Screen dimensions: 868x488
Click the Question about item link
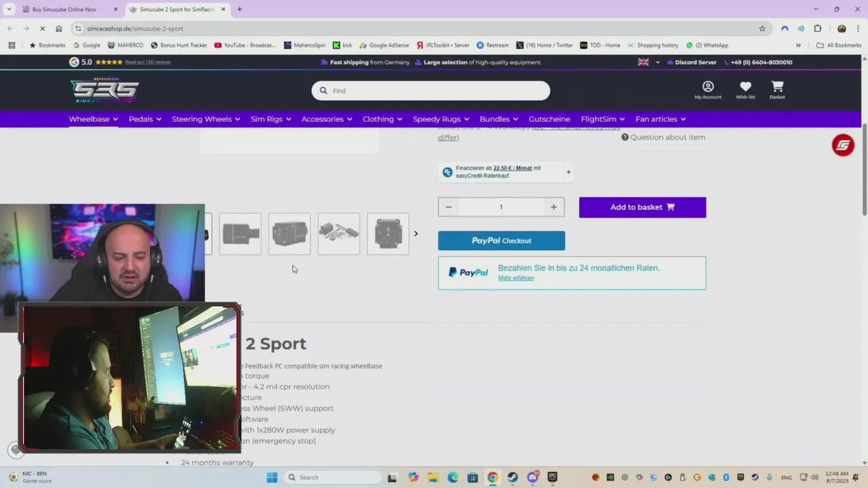pos(668,137)
